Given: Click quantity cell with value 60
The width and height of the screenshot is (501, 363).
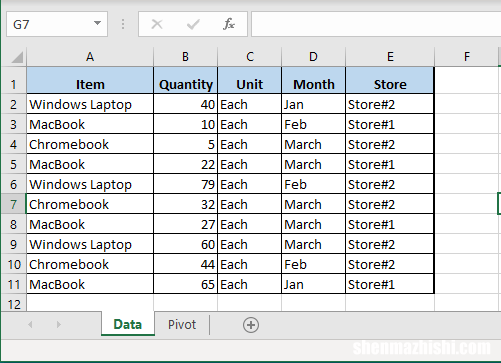Looking at the screenshot, I should click(185, 244).
